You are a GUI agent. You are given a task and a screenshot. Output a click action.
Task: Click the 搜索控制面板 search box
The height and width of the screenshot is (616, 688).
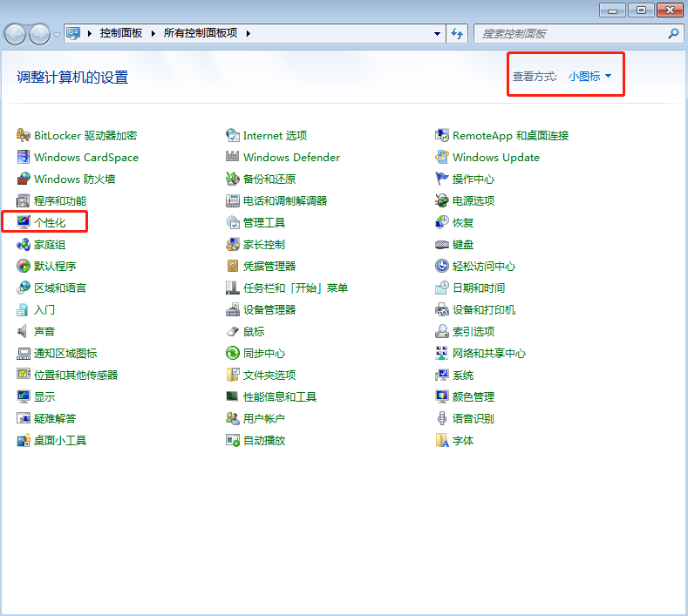(x=571, y=34)
